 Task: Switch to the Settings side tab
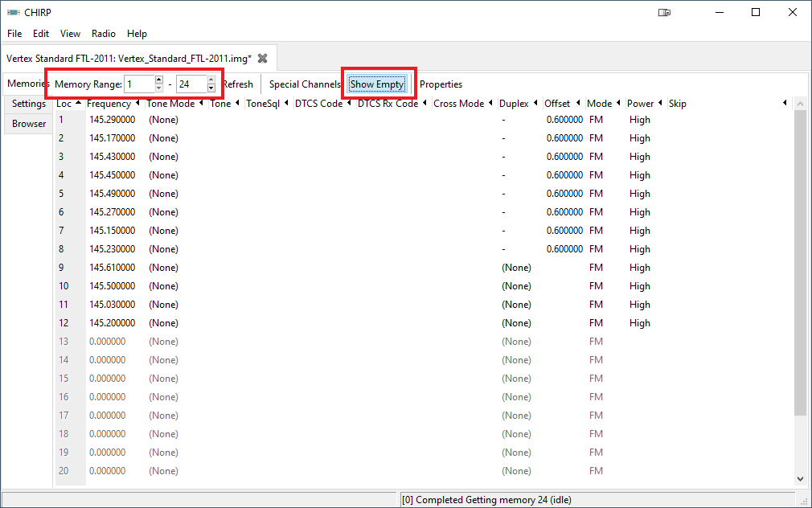click(x=29, y=104)
